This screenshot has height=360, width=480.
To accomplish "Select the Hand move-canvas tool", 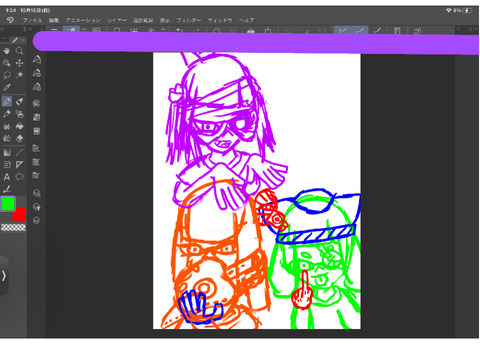I will [x=7, y=51].
